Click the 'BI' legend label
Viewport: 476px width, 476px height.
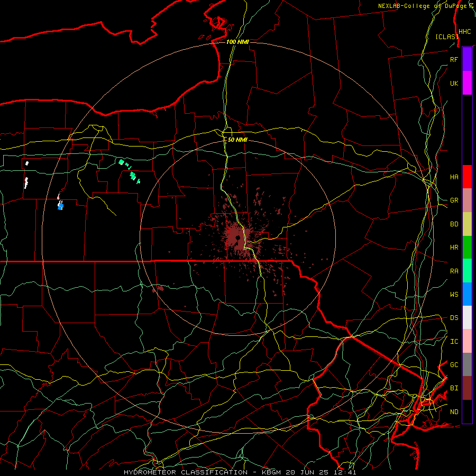[454, 388]
